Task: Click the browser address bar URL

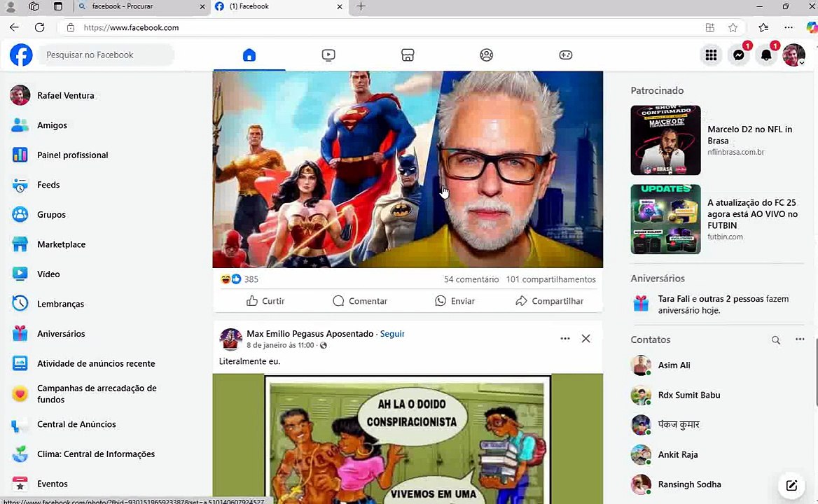Action: [131, 27]
